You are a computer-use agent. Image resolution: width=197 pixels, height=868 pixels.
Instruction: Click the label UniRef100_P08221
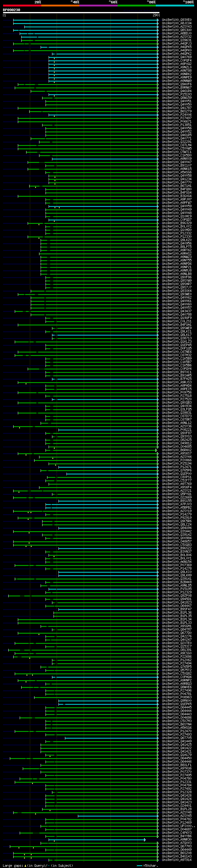tap(176, 430)
